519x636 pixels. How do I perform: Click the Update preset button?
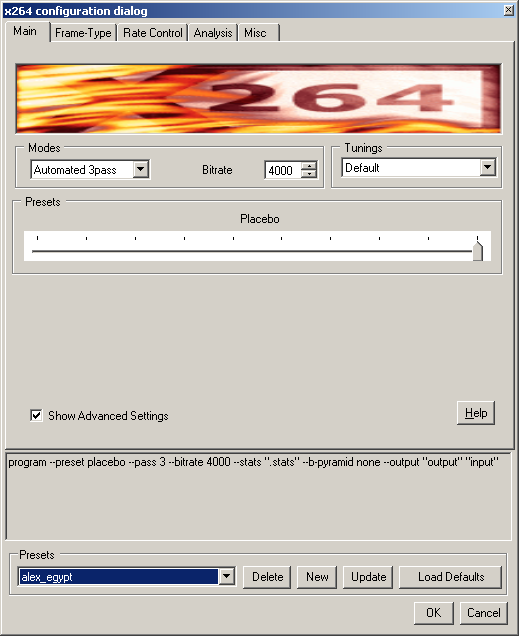pyautogui.click(x=368, y=577)
